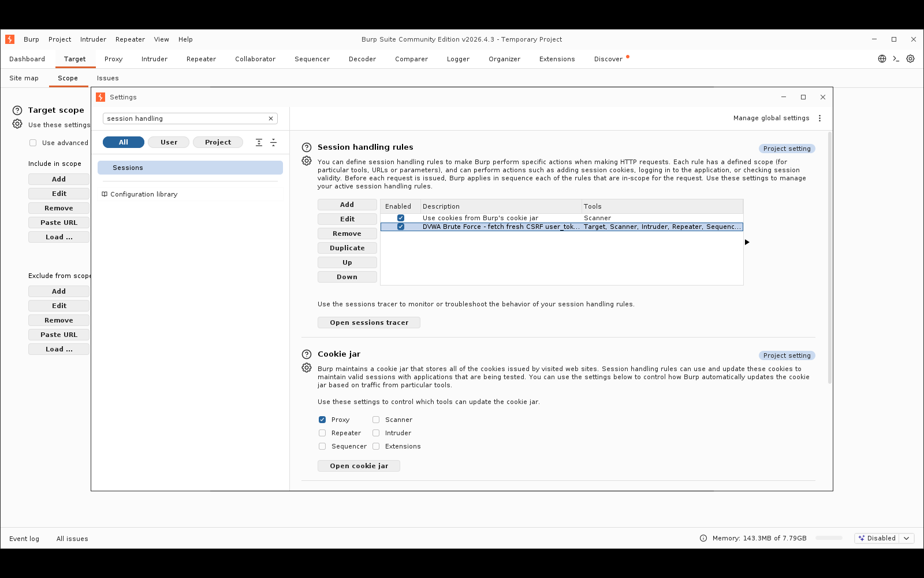924x578 pixels.
Task: Switch to the Repeater tab
Action: point(201,59)
